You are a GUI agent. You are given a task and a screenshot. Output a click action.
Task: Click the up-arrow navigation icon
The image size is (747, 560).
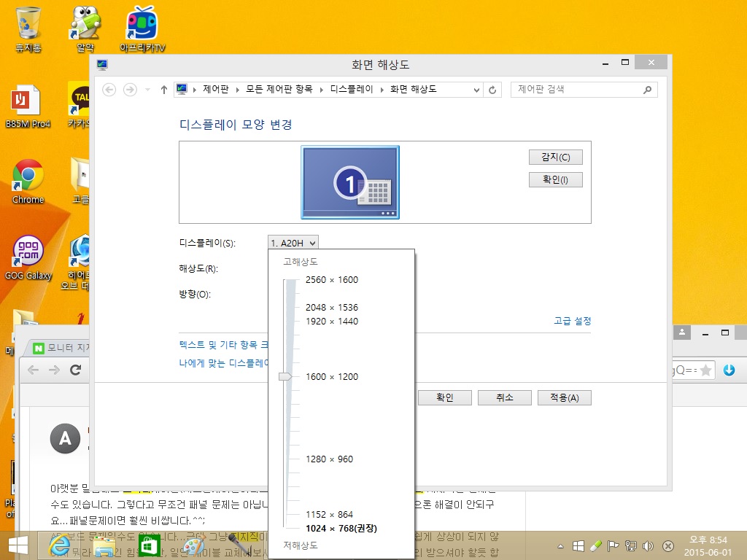pyautogui.click(x=163, y=90)
